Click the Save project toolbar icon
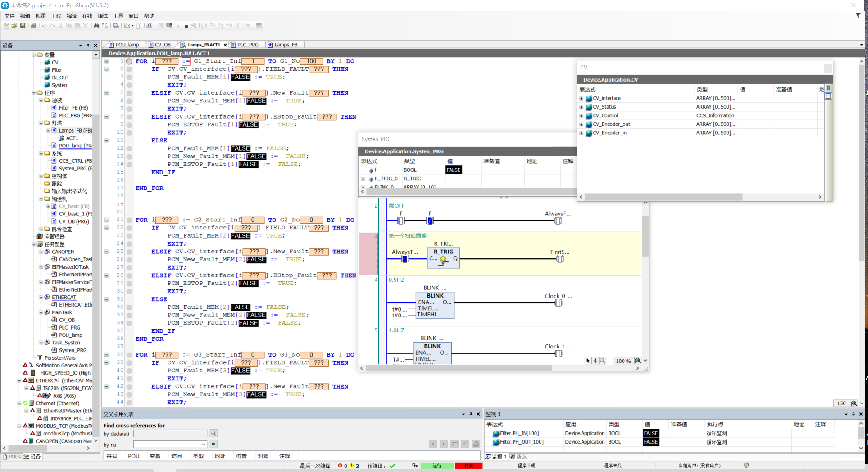 coord(23,26)
